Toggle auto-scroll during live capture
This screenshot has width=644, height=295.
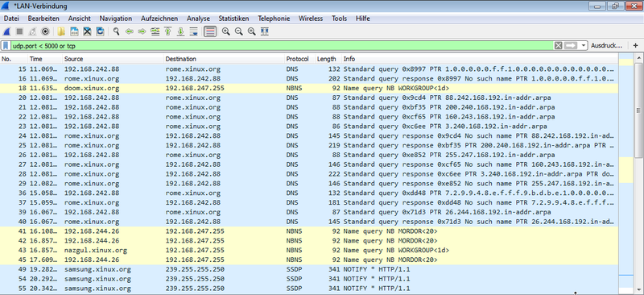coord(194,31)
